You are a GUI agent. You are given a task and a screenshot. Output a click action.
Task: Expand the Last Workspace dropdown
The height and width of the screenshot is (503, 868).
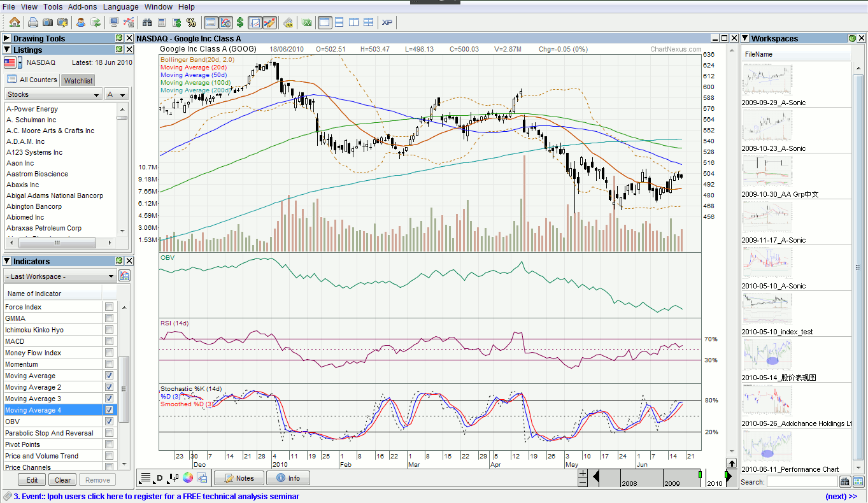59,276
